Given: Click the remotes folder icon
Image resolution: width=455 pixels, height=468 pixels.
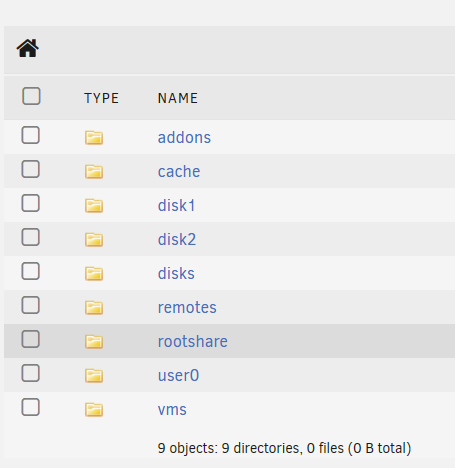Looking at the screenshot, I should [x=94, y=307].
